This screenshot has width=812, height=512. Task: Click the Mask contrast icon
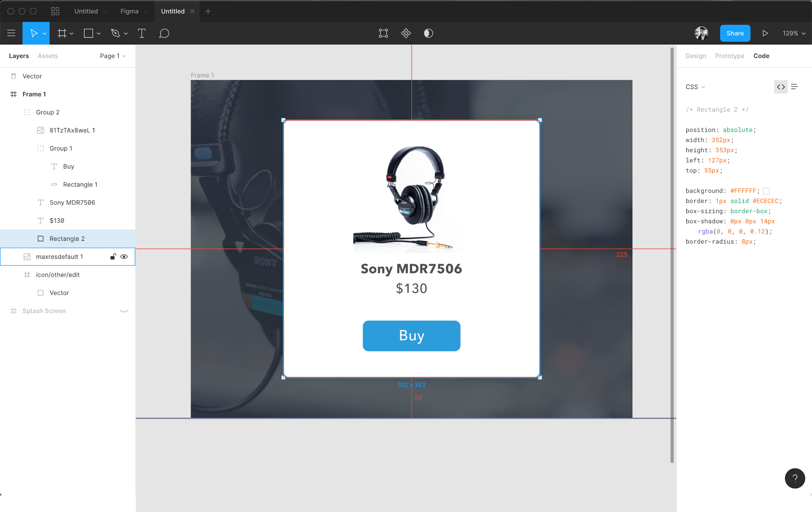point(428,33)
